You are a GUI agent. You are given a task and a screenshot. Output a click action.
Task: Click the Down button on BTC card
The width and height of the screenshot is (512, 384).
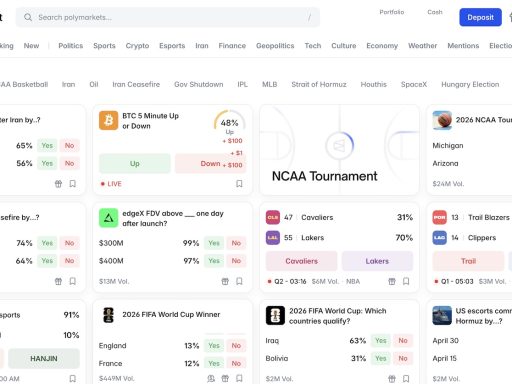tap(210, 163)
